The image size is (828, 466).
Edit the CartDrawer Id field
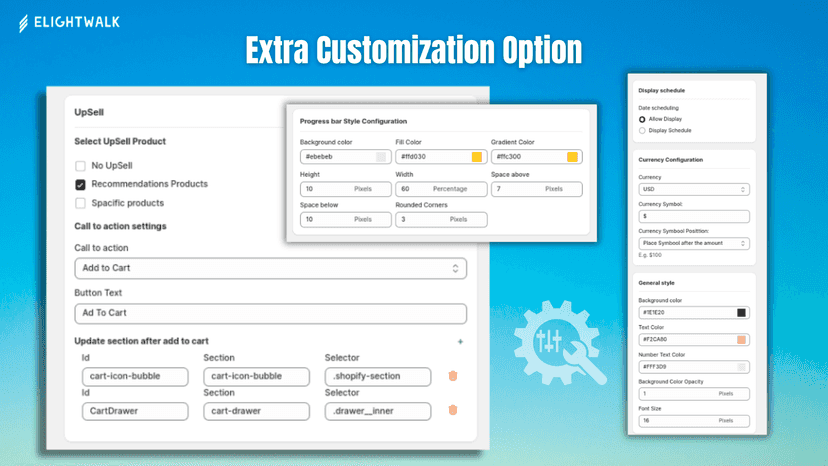pos(135,411)
